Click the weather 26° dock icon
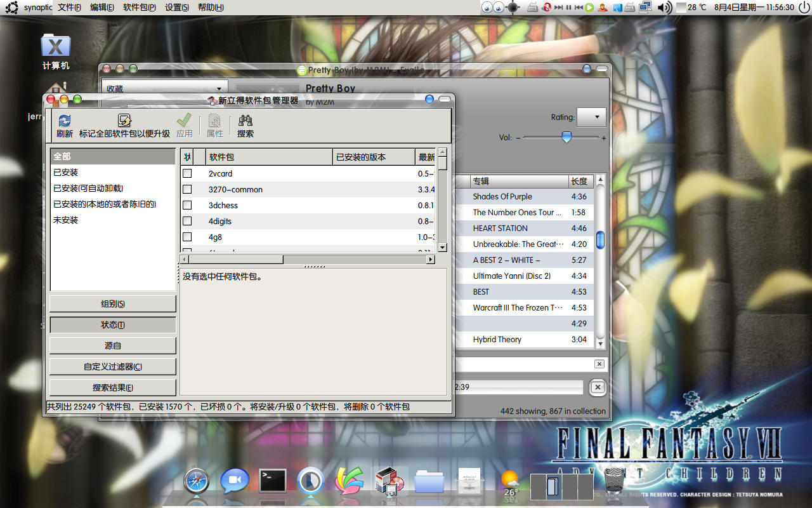Viewport: 812px width, 508px height. [x=509, y=483]
